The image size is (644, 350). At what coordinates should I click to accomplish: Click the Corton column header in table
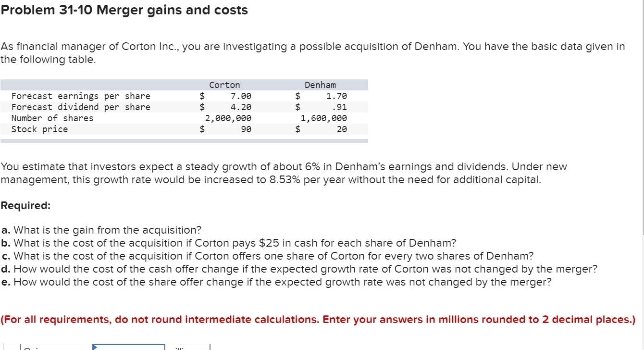(224, 85)
